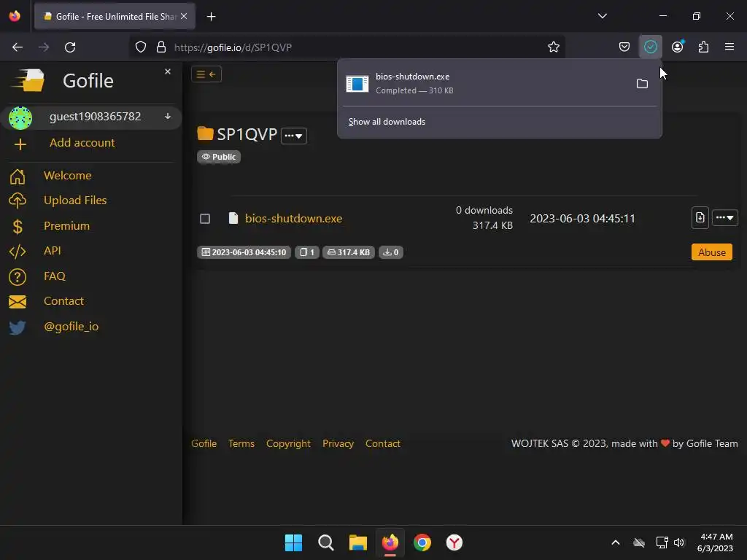
Task: Open the taskbar clock 4:47 AM
Action: (716, 542)
